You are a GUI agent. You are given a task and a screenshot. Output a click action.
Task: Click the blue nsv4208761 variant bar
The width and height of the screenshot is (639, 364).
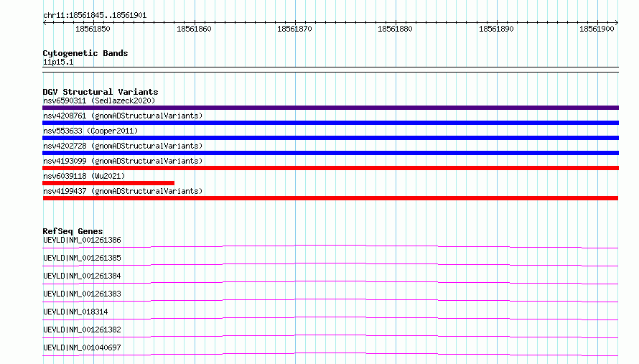click(x=330, y=123)
